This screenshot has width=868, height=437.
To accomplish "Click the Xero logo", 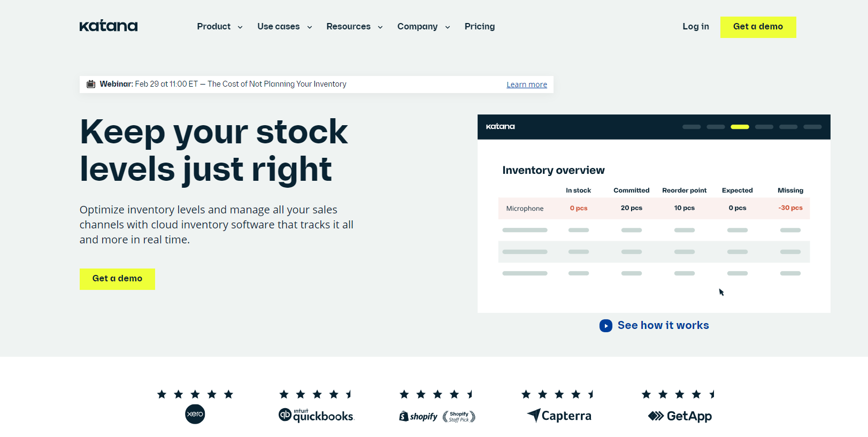I will pyautogui.click(x=195, y=414).
